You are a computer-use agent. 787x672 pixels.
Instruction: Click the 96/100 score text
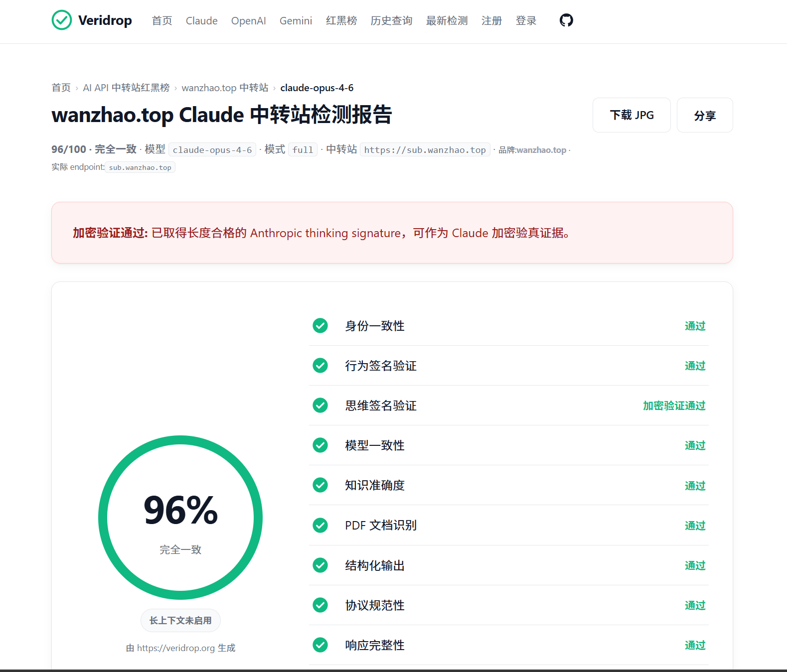tap(69, 149)
